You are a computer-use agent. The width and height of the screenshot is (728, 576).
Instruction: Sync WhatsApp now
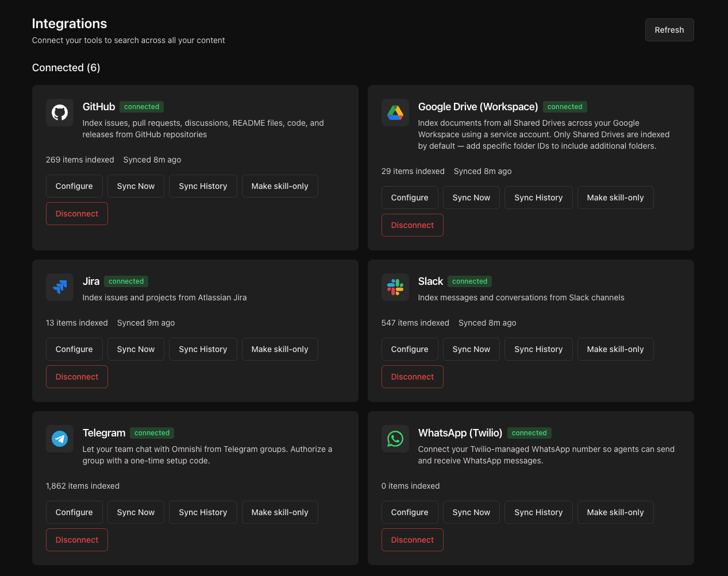point(471,512)
